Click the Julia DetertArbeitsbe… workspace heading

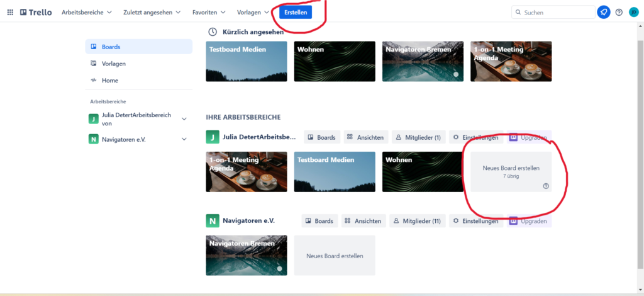(259, 137)
